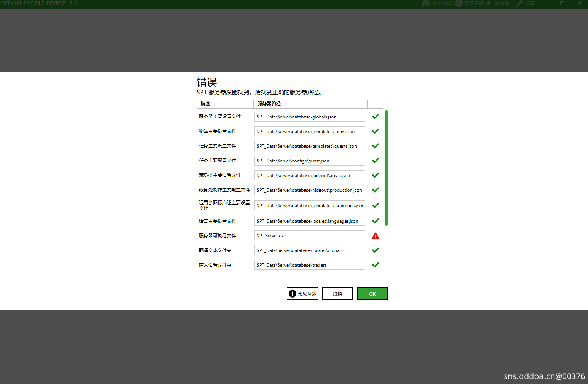Open the title bar 常见问题 info icon
Image resolution: width=588 pixels, height=384 pixels.
[459, 3]
